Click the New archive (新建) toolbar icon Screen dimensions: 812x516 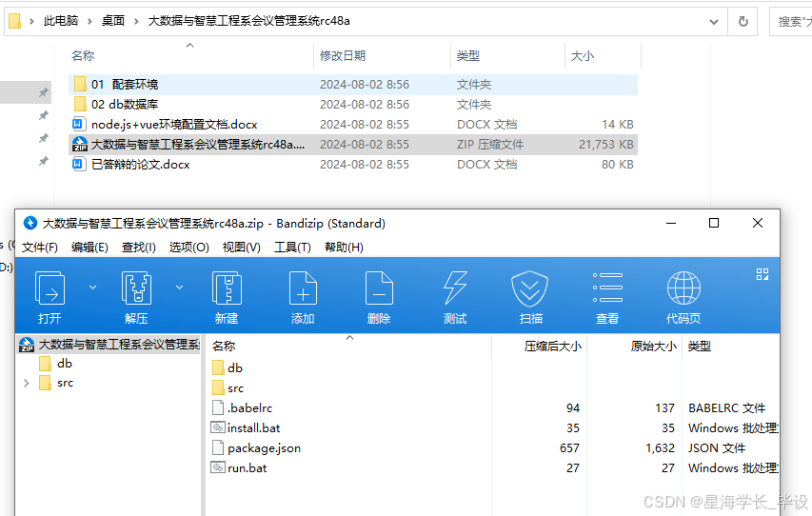[227, 288]
